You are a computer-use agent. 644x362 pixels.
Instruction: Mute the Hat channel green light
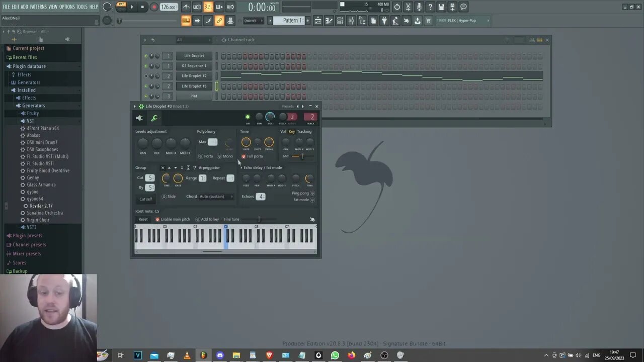[x=146, y=96]
